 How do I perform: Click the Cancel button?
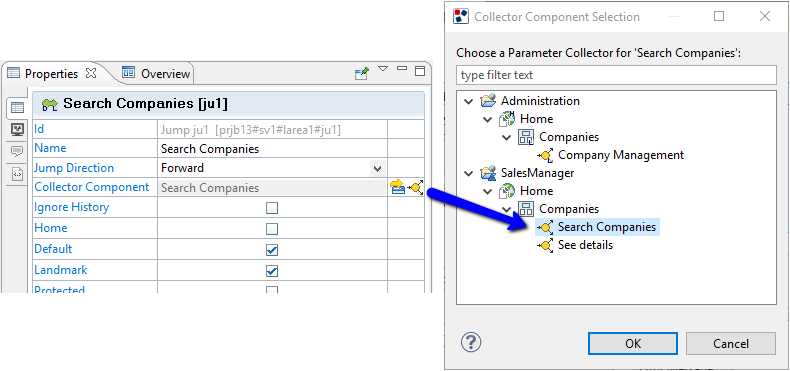[x=731, y=344]
